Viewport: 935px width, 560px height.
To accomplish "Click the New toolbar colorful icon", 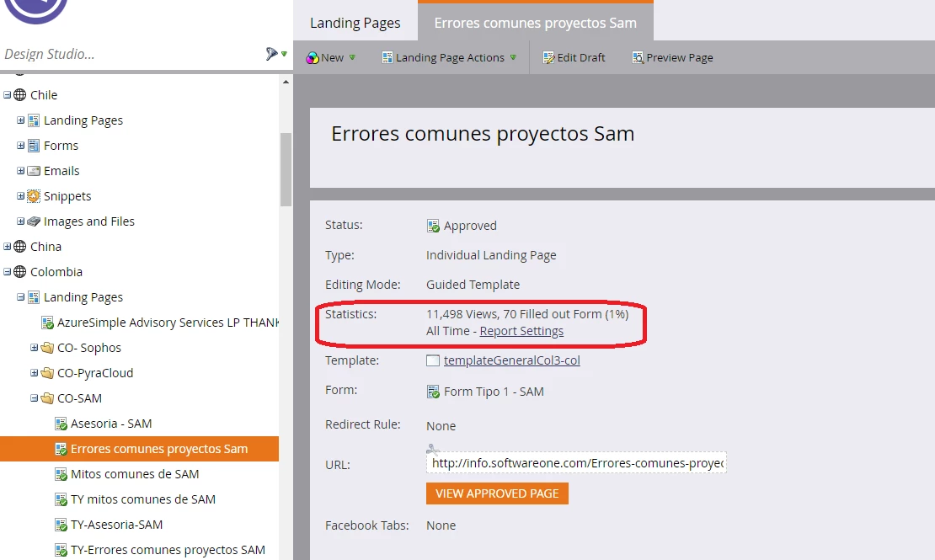I will pyautogui.click(x=313, y=58).
